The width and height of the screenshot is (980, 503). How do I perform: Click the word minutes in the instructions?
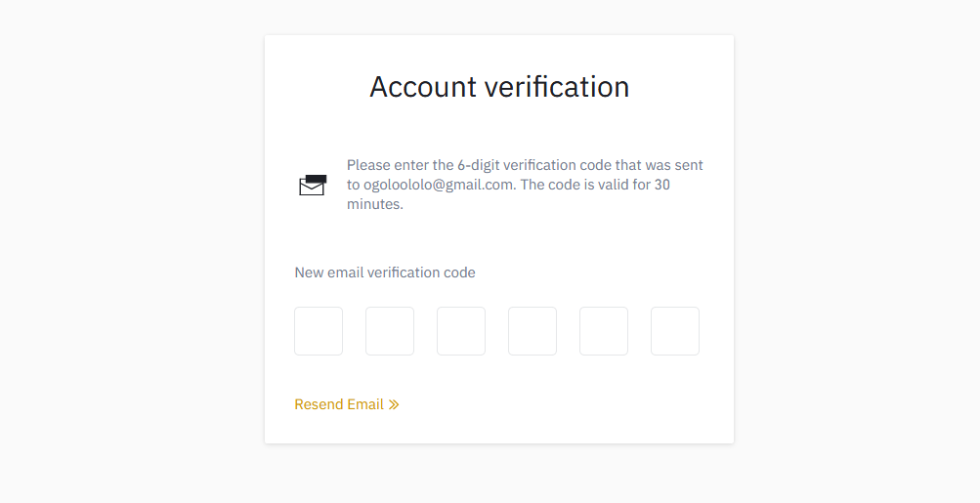[x=373, y=204]
